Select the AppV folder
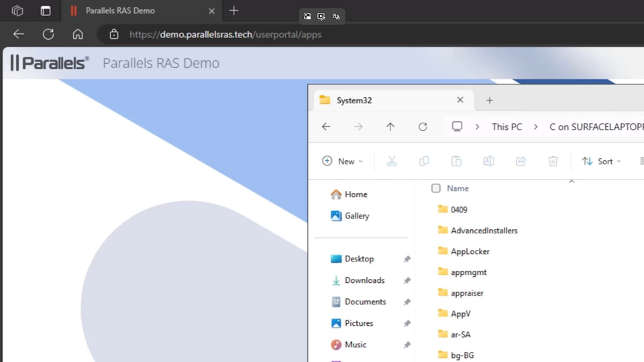 point(454,314)
